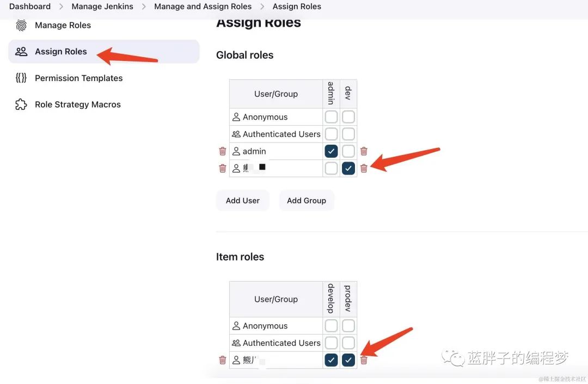Delete admin row using left trash icon

tap(222, 151)
